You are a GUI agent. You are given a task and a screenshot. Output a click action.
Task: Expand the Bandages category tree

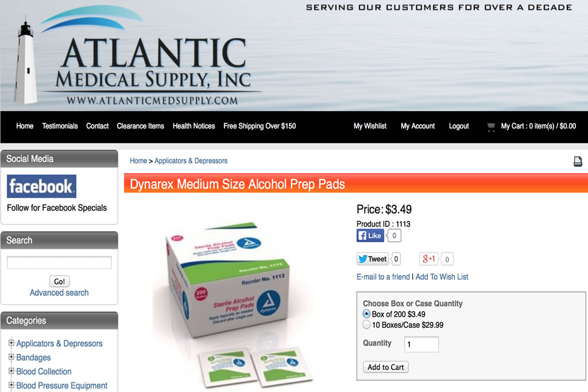11,357
